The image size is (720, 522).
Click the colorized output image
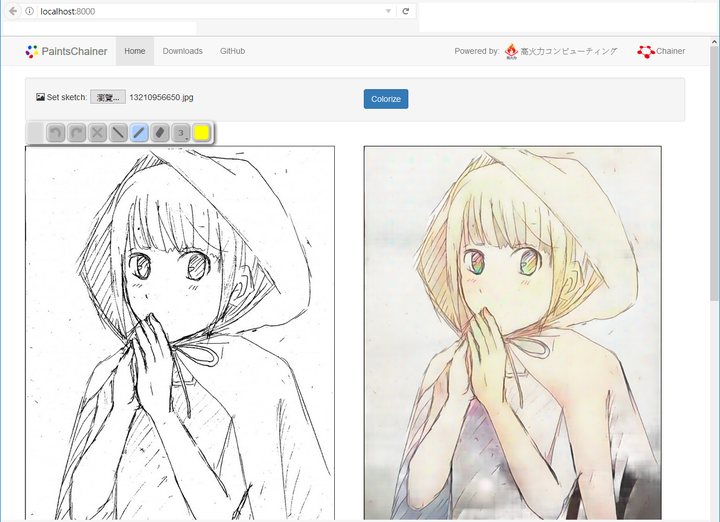pos(512,333)
